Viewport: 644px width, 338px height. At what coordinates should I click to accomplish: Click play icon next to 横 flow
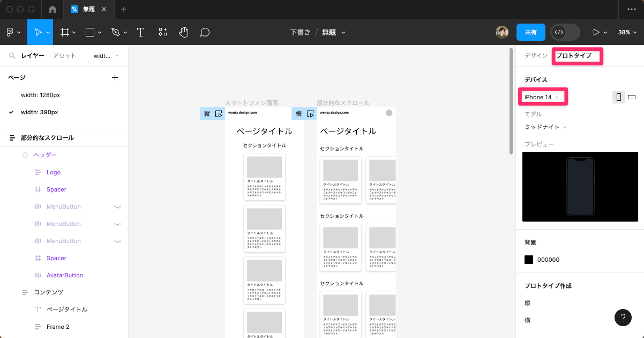point(310,114)
